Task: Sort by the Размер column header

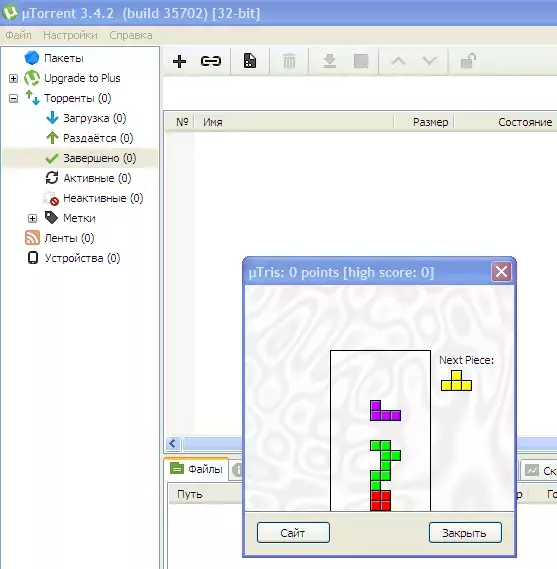Action: click(424, 122)
